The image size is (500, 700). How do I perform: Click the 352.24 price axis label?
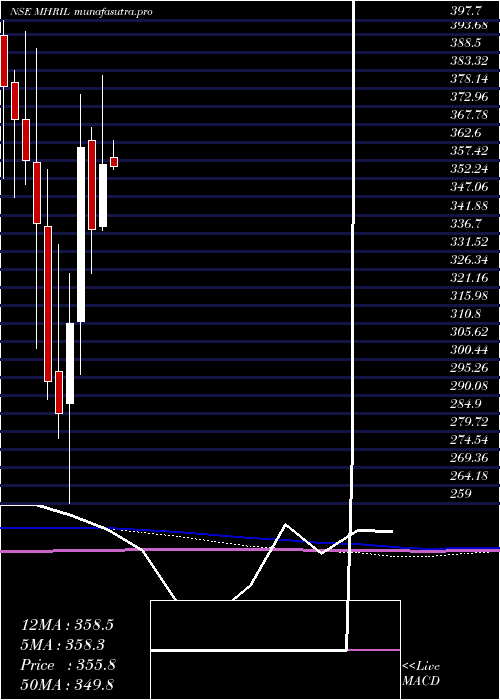tap(469, 169)
